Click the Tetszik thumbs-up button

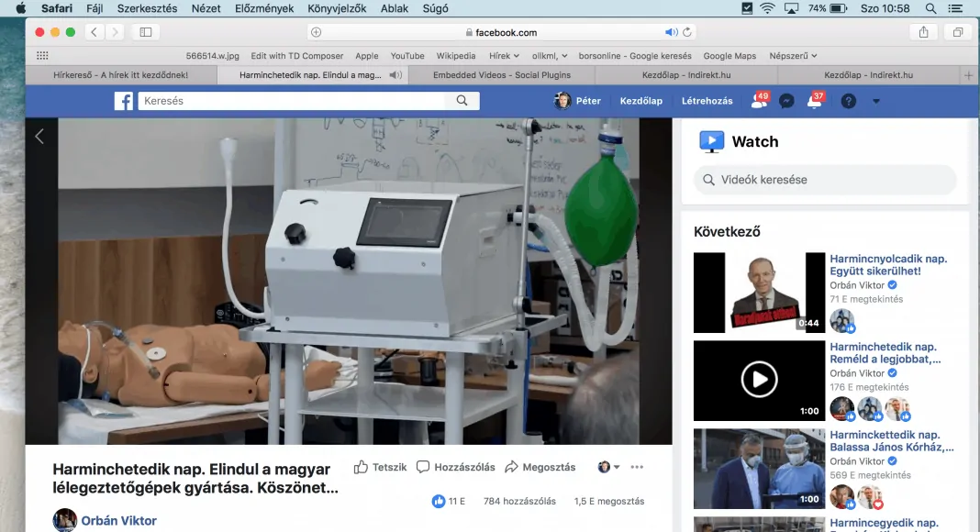point(380,467)
